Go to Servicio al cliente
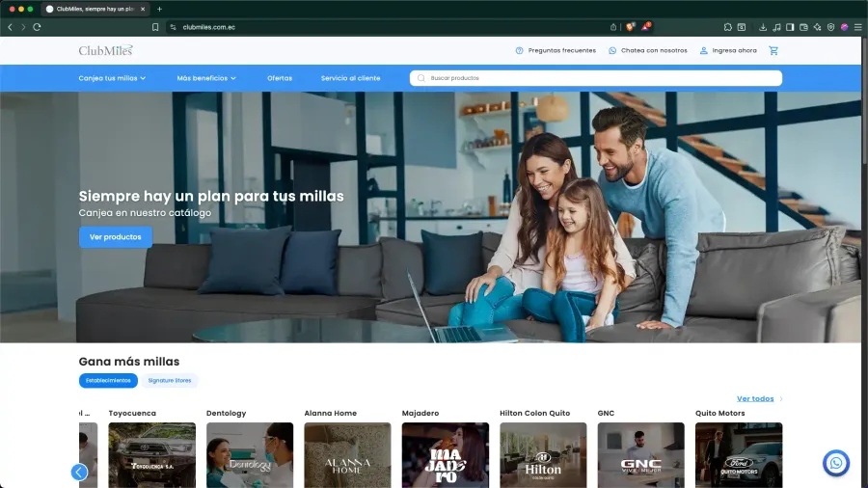This screenshot has width=868, height=488. click(x=350, y=78)
